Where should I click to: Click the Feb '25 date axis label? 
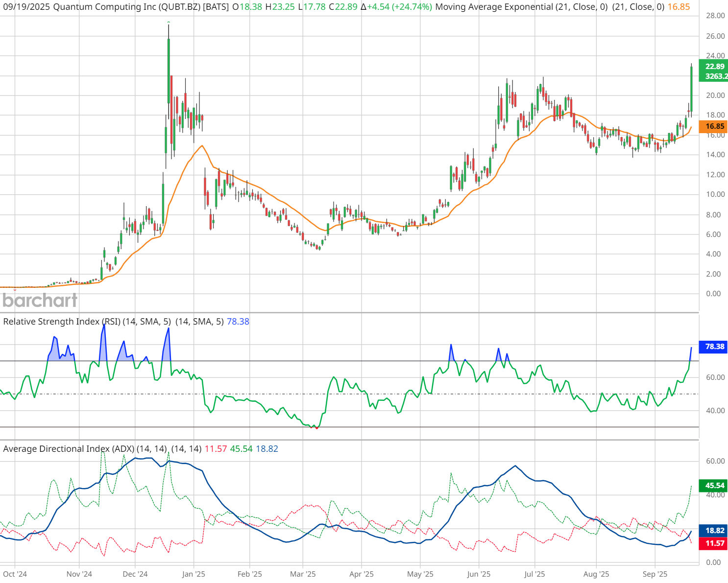click(x=250, y=574)
